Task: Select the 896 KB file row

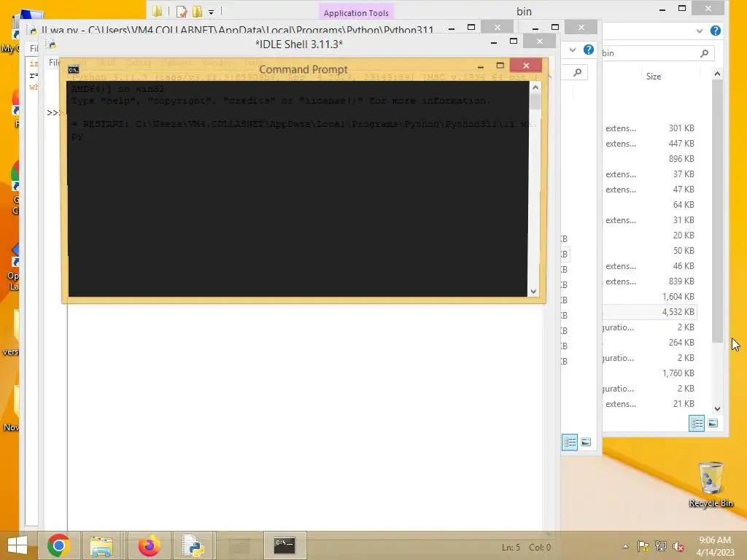Action: pos(649,158)
